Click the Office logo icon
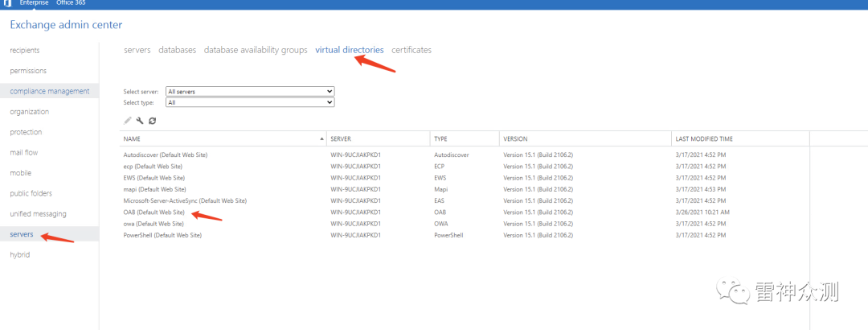This screenshot has width=868, height=330. click(x=8, y=3)
